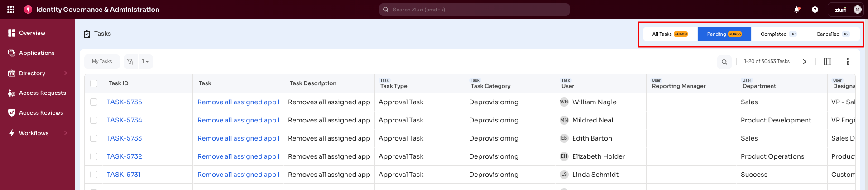
Task: Open the more options kebab menu
Action: pyautogui.click(x=848, y=62)
